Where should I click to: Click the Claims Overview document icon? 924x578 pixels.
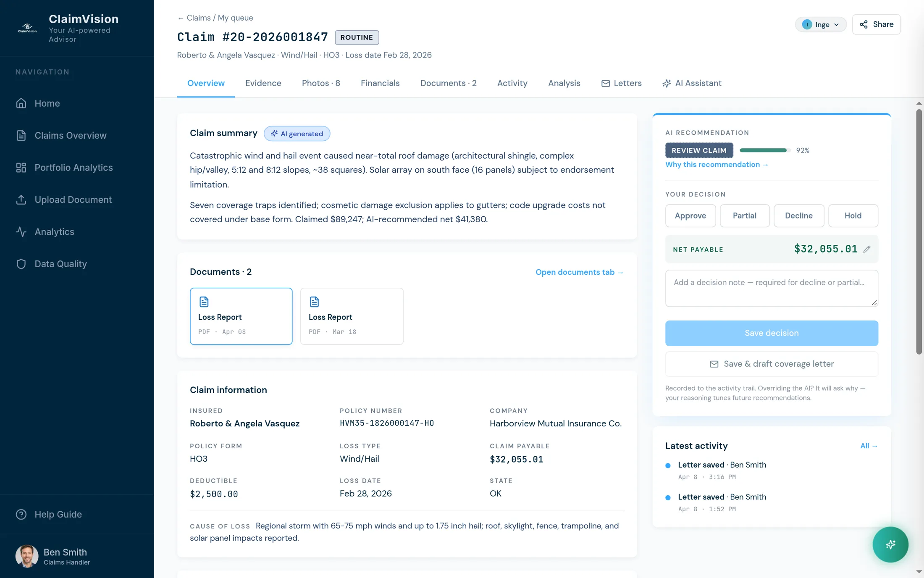pyautogui.click(x=21, y=135)
